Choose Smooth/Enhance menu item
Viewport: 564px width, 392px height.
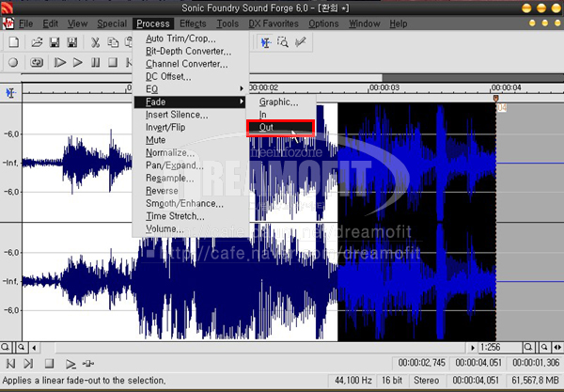coord(190,204)
